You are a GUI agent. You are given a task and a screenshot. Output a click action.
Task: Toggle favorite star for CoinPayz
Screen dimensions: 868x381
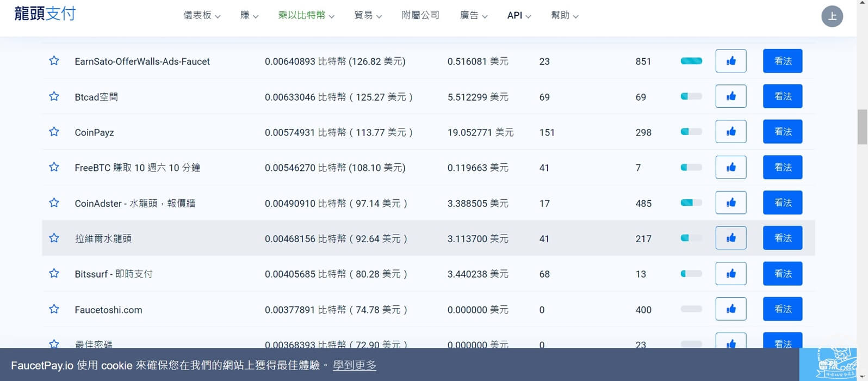(x=54, y=132)
